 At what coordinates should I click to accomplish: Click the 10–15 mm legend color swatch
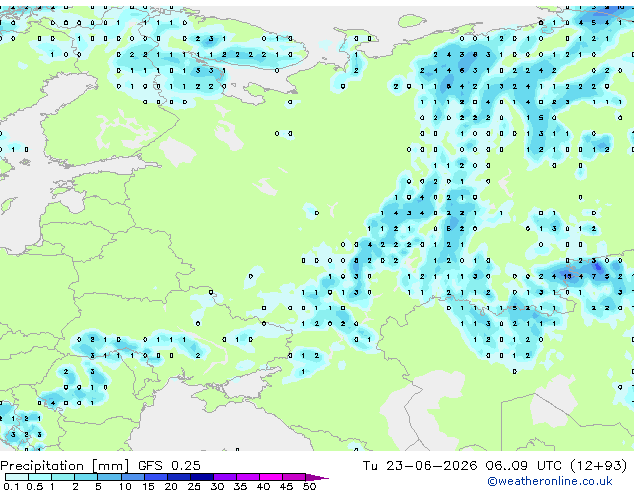click(133, 477)
